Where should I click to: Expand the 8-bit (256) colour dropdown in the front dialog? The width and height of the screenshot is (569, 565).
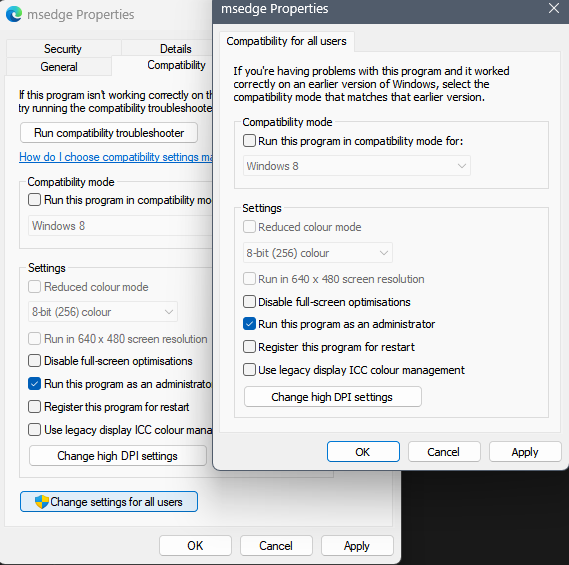pyautogui.click(x=318, y=253)
